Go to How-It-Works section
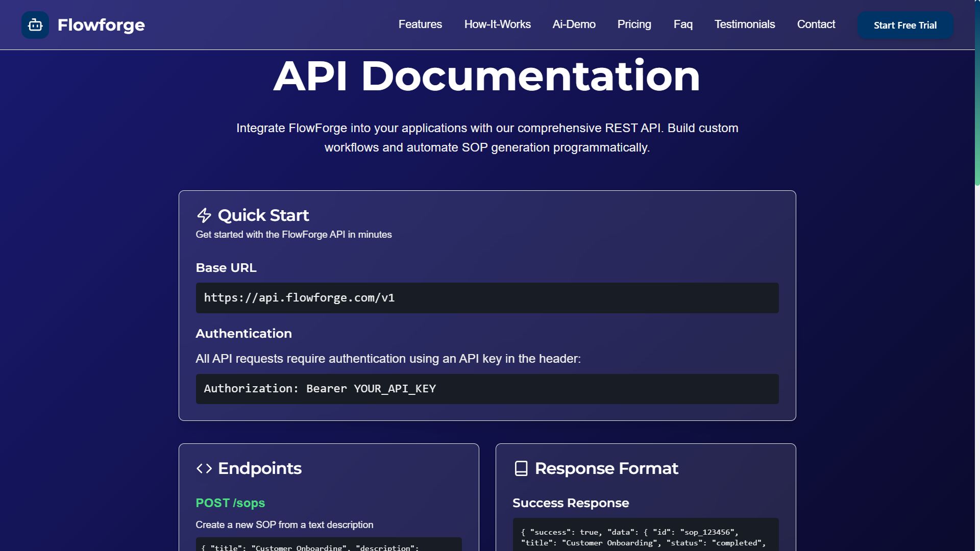The image size is (980, 551). point(497,24)
